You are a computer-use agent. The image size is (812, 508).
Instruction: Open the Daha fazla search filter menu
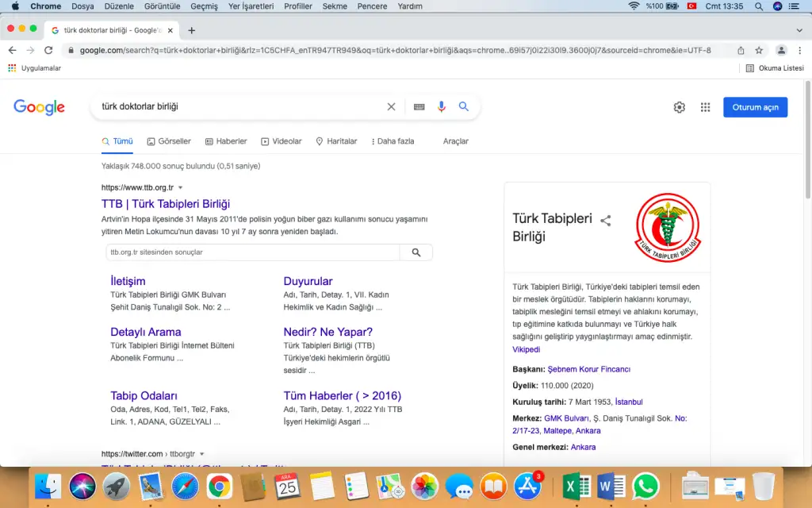click(390, 141)
